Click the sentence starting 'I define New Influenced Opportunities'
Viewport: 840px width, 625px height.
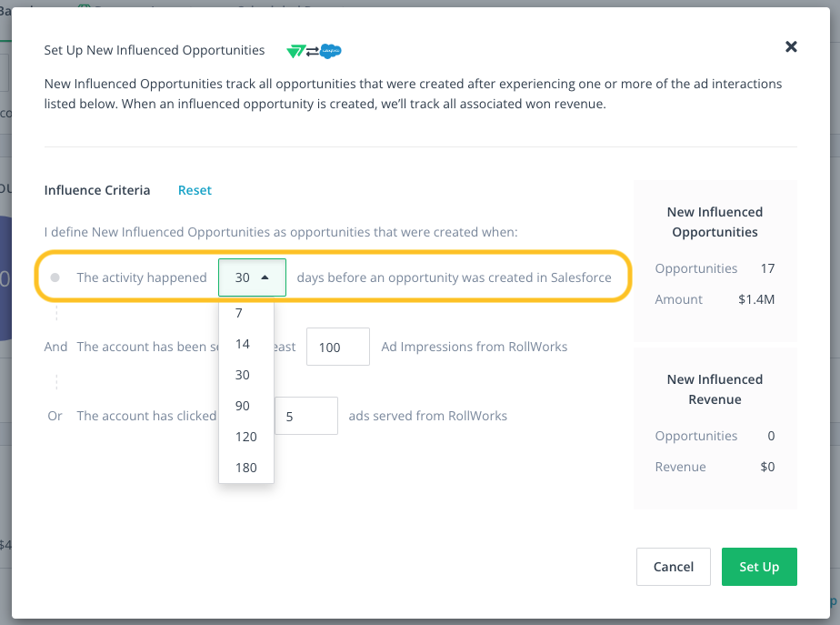pos(281,232)
